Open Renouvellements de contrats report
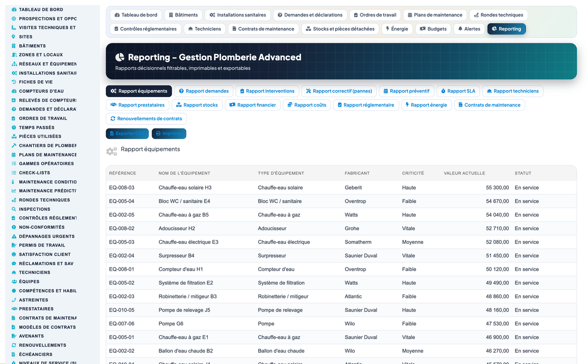 tap(146, 119)
